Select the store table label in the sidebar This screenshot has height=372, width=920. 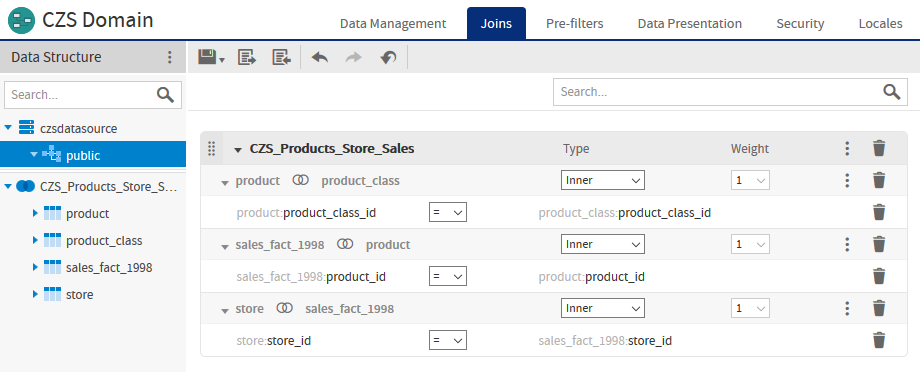79,295
